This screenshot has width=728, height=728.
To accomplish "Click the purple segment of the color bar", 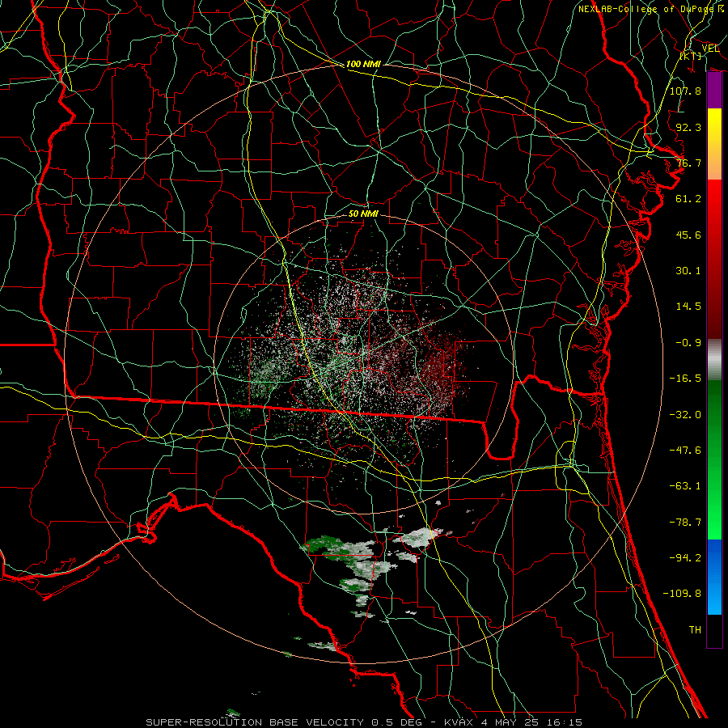I will pyautogui.click(x=714, y=91).
